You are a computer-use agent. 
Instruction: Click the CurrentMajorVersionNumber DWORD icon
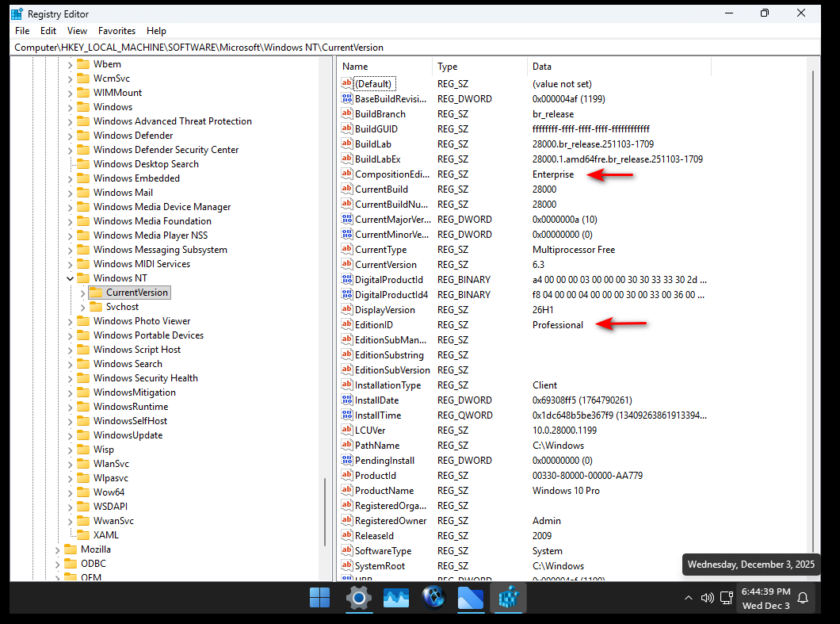pos(346,220)
